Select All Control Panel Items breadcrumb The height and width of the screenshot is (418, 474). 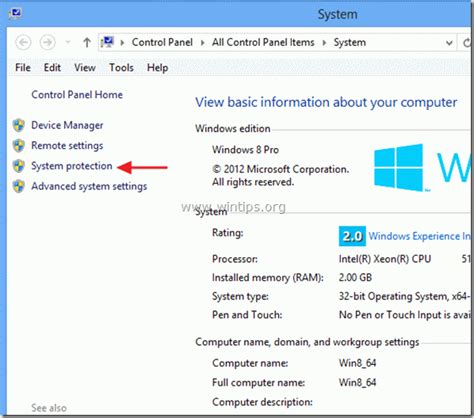[x=263, y=42]
